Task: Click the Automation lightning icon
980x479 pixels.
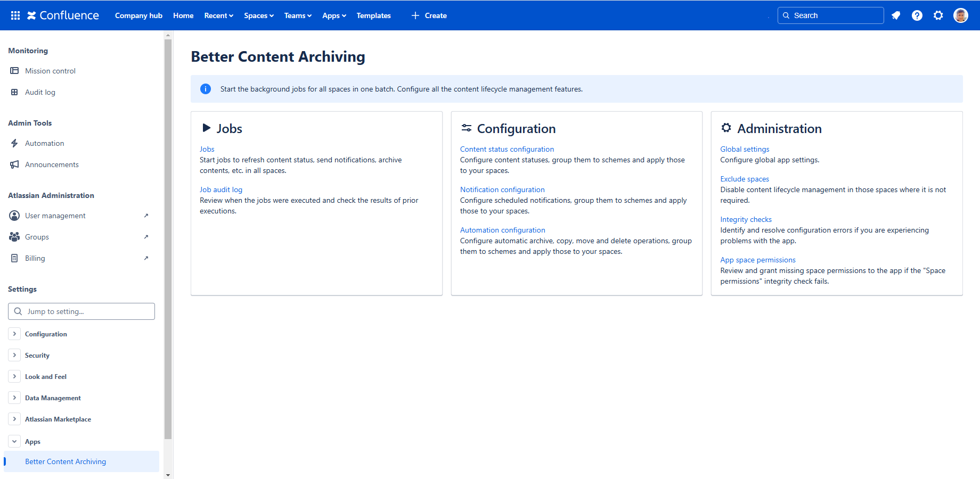Action: click(x=14, y=143)
